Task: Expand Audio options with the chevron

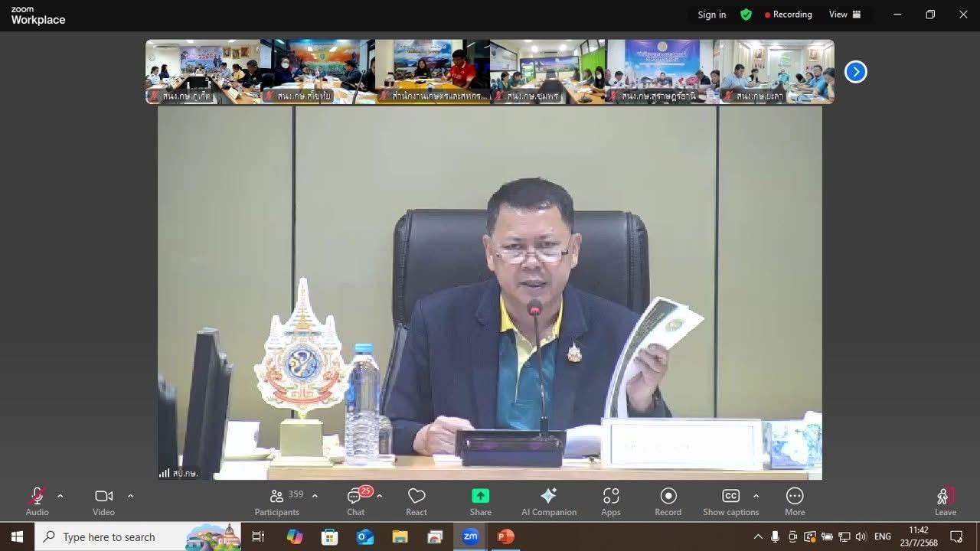Action: (60, 495)
